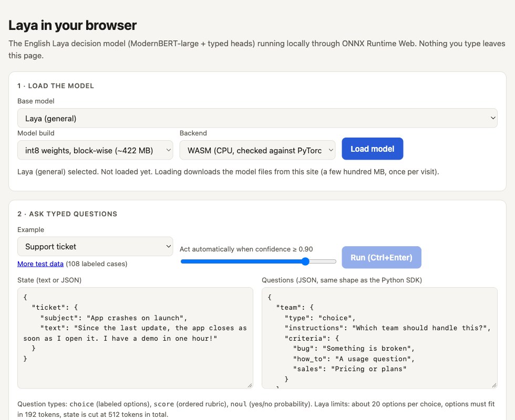Click the confidence threshold slider handle
The image size is (515, 420).
(305, 261)
